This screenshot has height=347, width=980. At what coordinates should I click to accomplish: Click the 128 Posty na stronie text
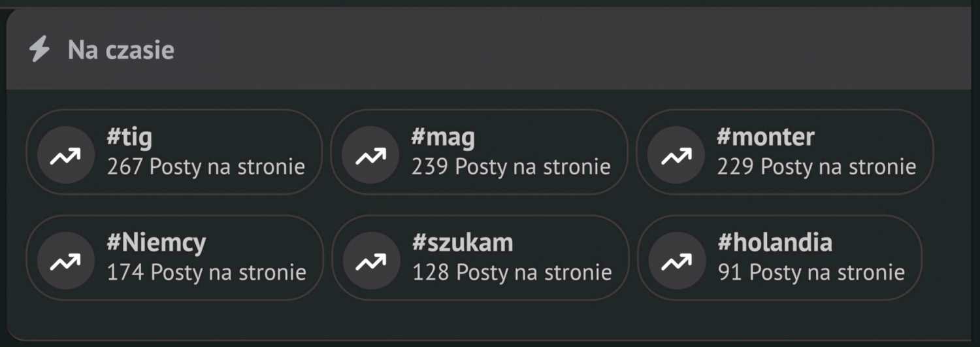(x=512, y=272)
